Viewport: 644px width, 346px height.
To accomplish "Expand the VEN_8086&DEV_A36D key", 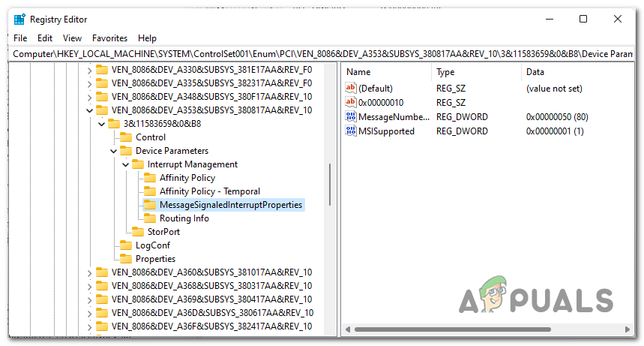I will coord(89,314).
